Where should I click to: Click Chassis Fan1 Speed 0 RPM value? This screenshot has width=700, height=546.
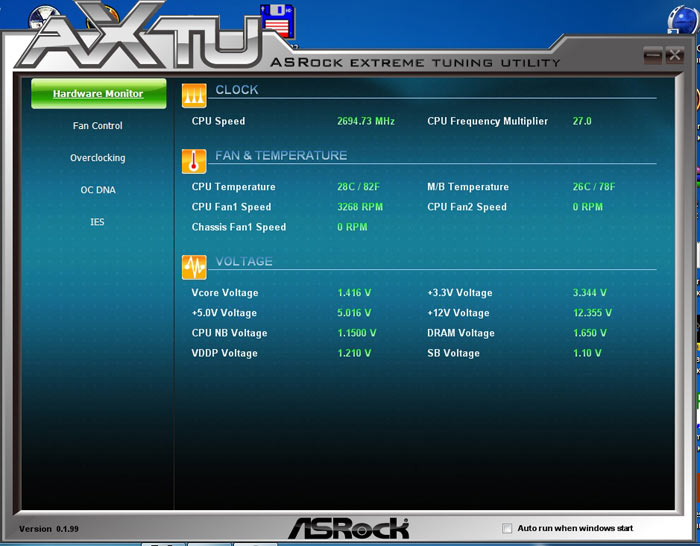352,227
